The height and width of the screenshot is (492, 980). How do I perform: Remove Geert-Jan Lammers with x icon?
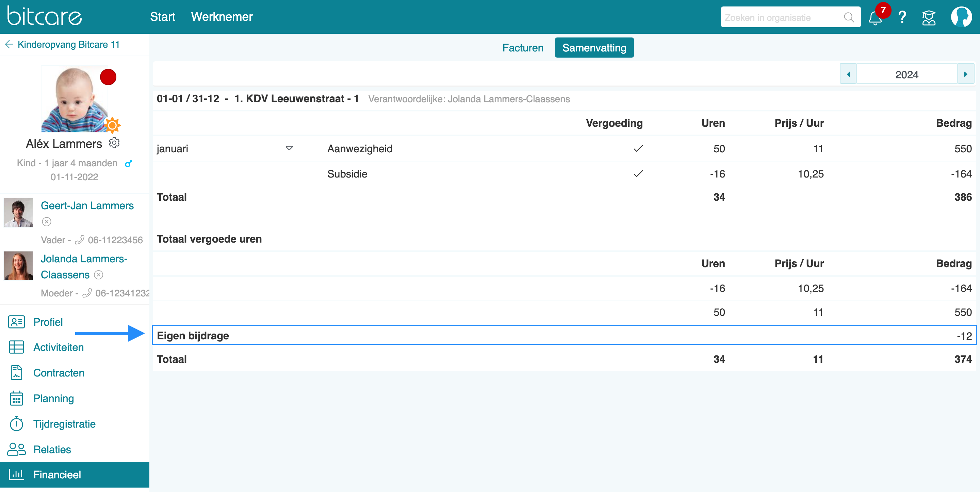click(46, 221)
